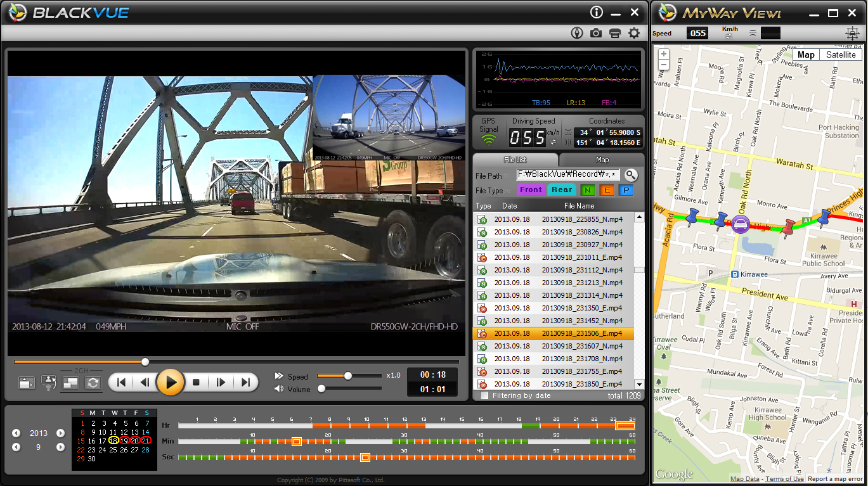This screenshot has height=486, width=868.
Task: Select calendar date 19
Action: 124,440
